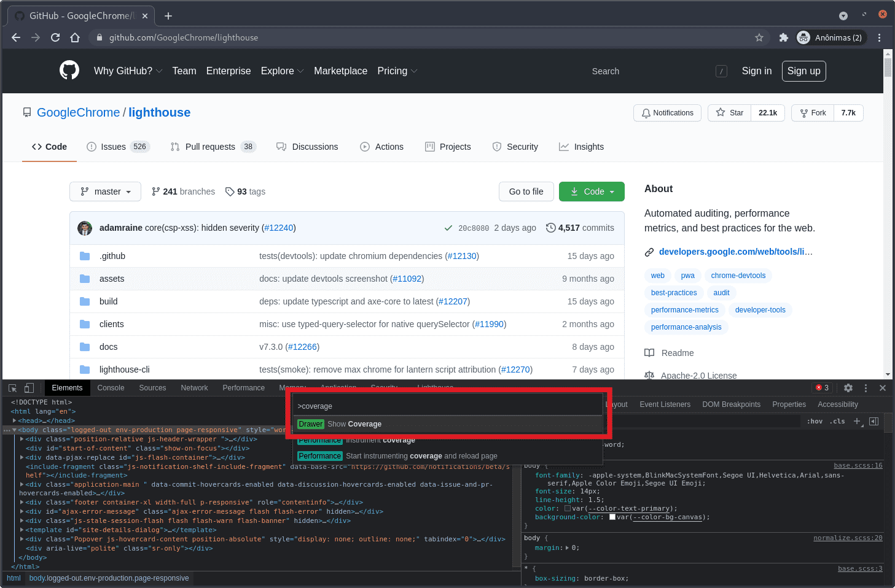Click the GitHub octocat logo
This screenshot has width=895, height=588.
point(69,71)
